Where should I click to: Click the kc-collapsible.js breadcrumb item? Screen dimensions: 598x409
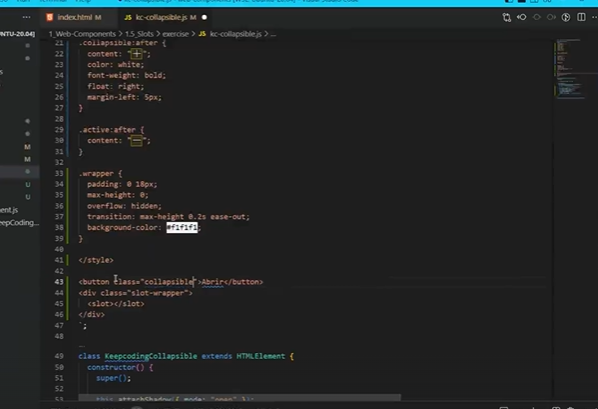pyautogui.click(x=230, y=34)
